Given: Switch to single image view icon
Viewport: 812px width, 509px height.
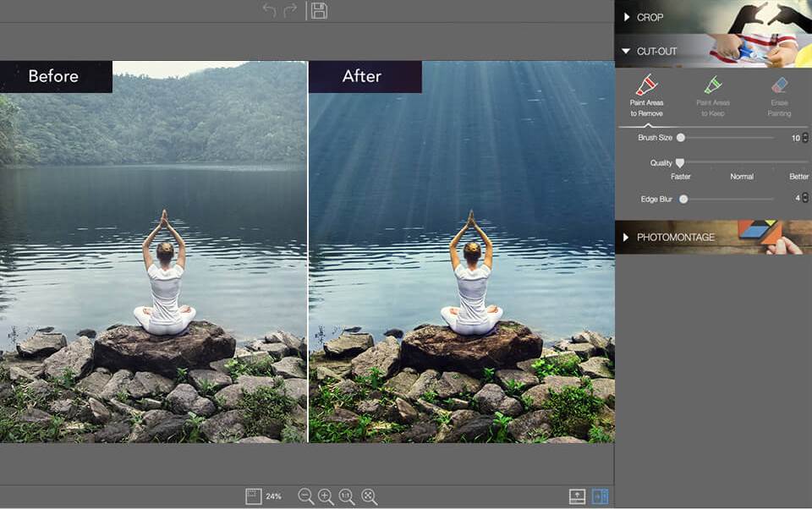Looking at the screenshot, I should [x=577, y=496].
